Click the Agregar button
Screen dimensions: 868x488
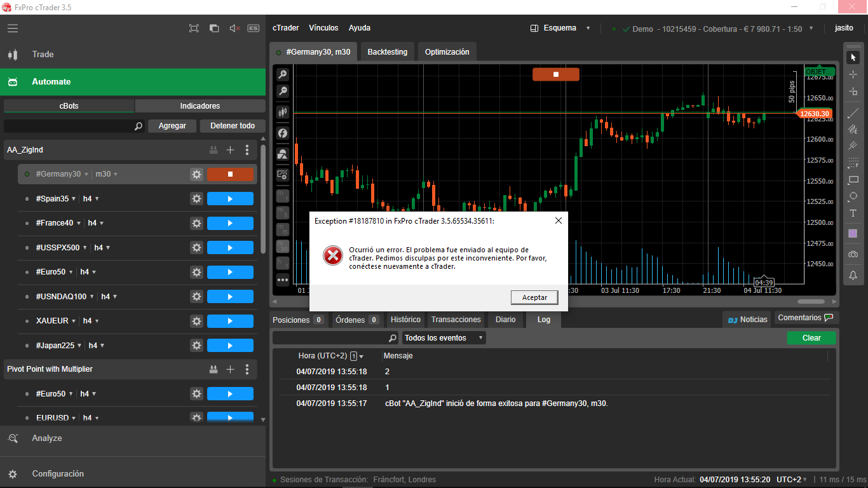coord(172,126)
